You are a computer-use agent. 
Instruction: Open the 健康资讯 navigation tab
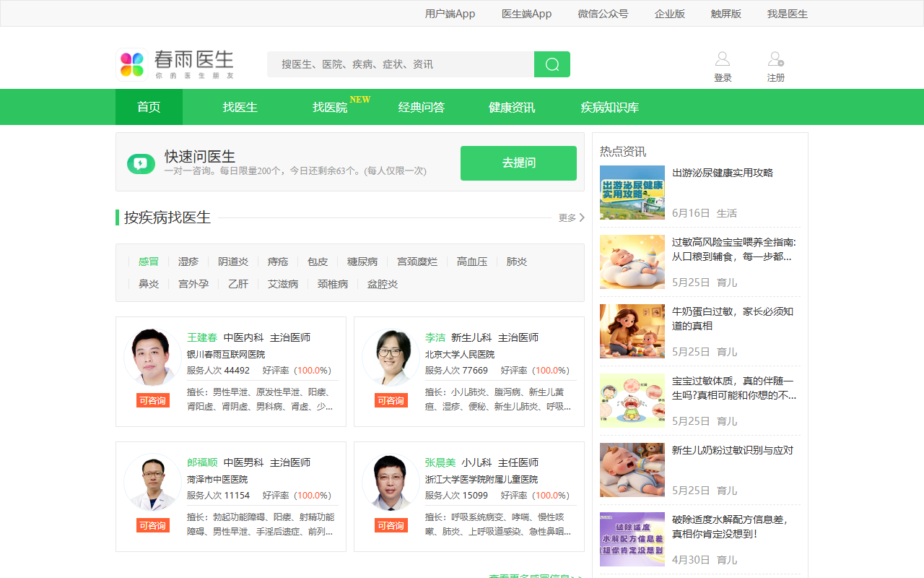pyautogui.click(x=512, y=107)
